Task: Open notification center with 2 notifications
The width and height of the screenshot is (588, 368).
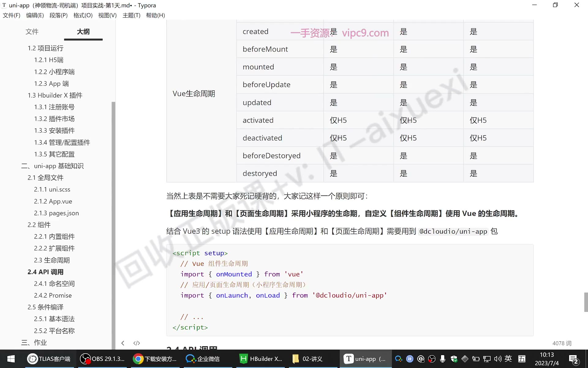Action: point(573,359)
